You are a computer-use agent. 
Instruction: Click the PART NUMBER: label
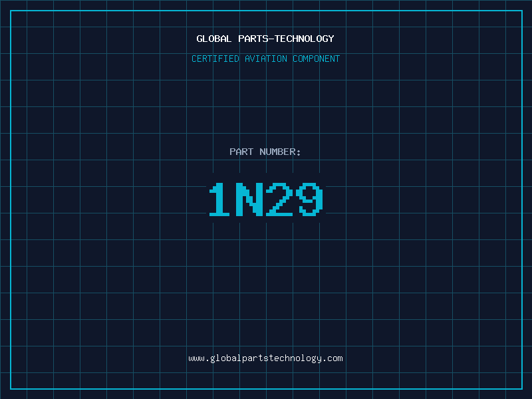point(265,152)
